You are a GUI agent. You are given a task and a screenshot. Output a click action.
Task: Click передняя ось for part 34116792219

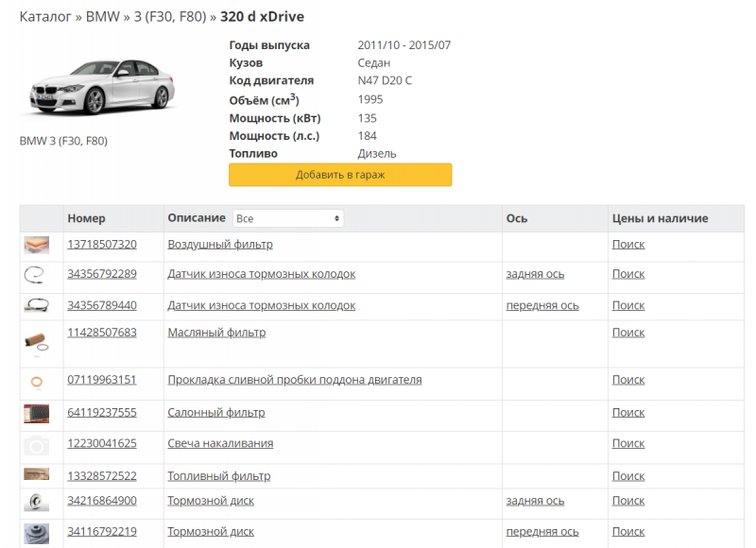click(x=542, y=532)
